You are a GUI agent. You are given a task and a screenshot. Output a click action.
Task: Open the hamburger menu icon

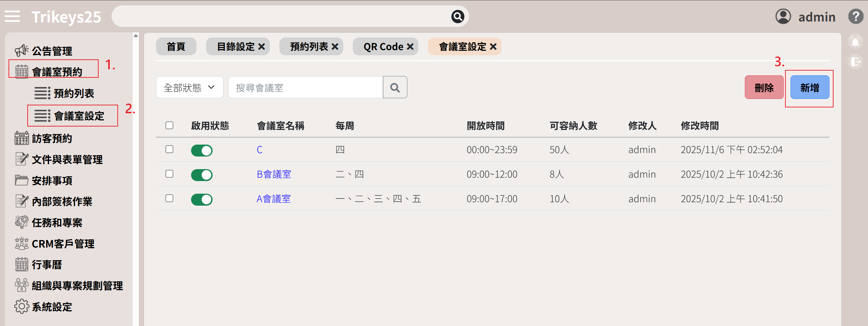tap(12, 16)
